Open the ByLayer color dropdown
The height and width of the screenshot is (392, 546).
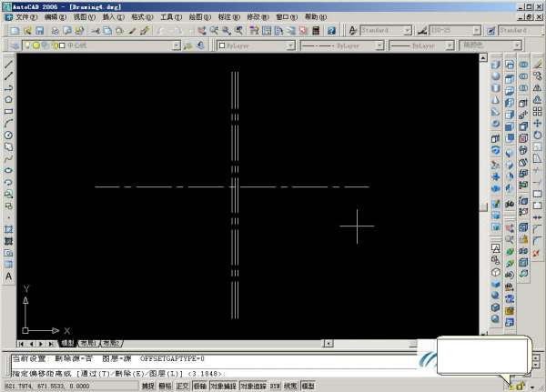[289, 45]
